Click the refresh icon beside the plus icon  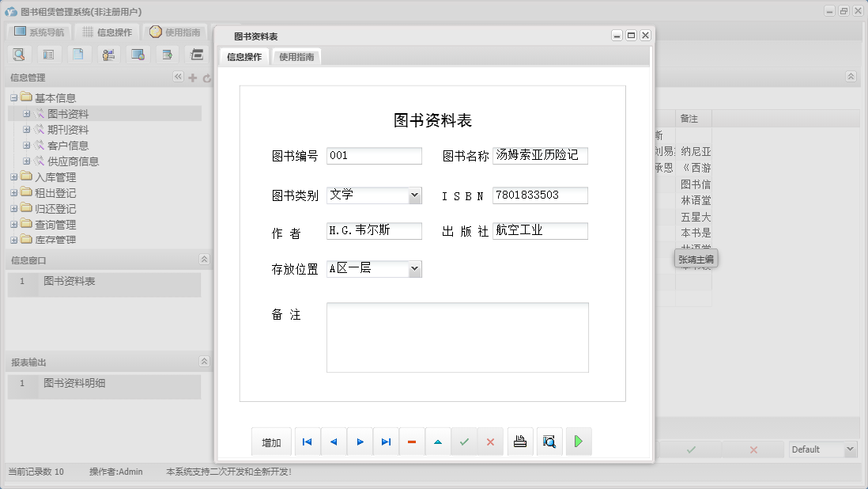point(206,77)
